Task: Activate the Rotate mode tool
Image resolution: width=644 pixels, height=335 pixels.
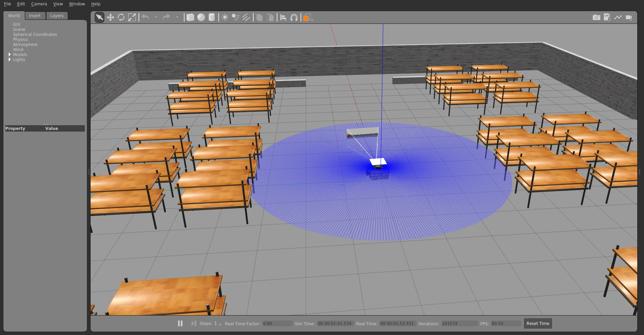Action: 121,17
